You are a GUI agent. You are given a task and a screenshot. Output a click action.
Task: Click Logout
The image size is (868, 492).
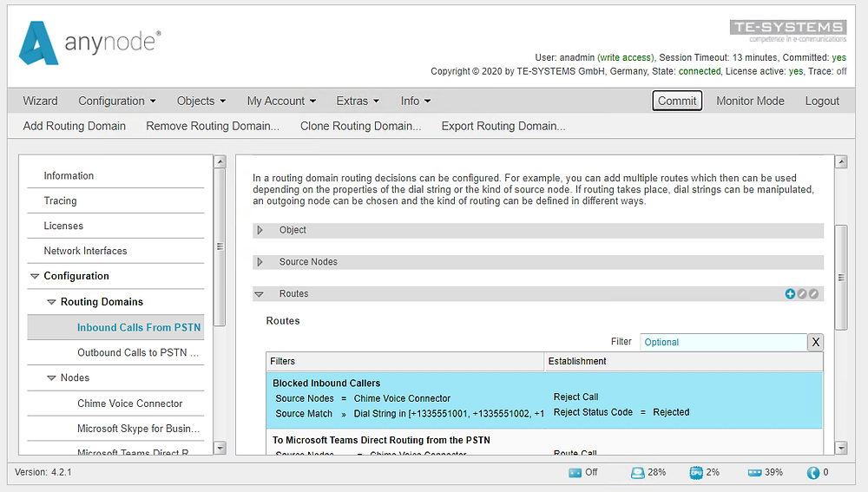click(x=822, y=101)
